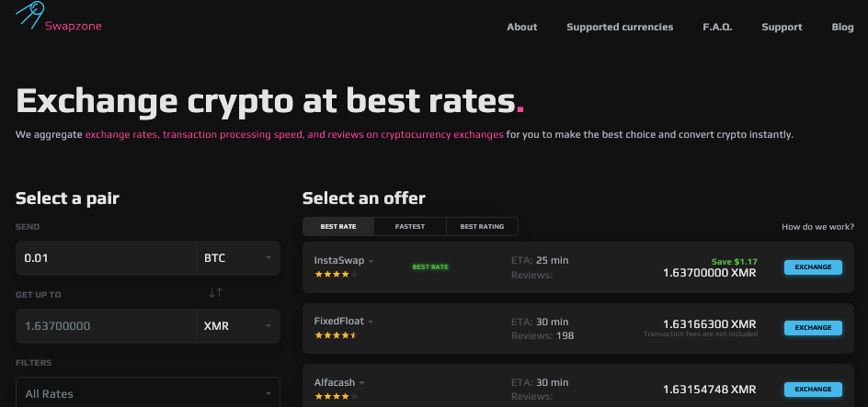
Task: Click InstaSwap star rating
Action: pyautogui.click(x=336, y=274)
